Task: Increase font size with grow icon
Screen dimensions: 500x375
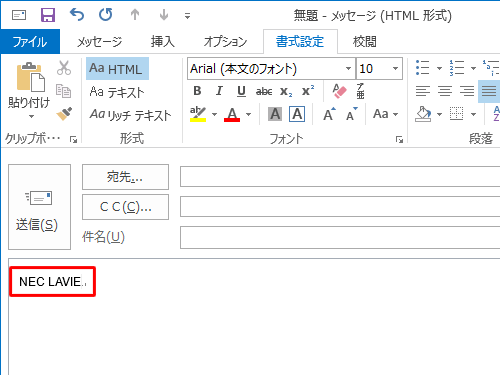Action: (x=329, y=114)
